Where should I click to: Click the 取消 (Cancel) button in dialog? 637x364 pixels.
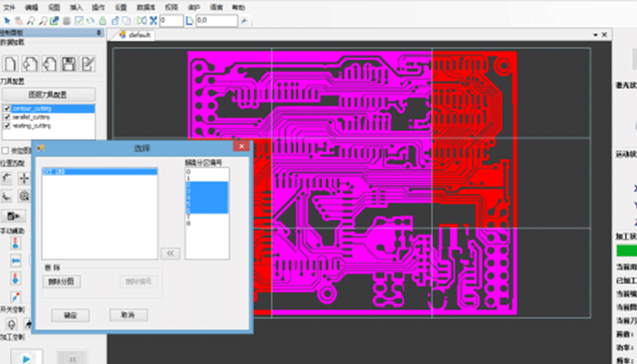(127, 314)
